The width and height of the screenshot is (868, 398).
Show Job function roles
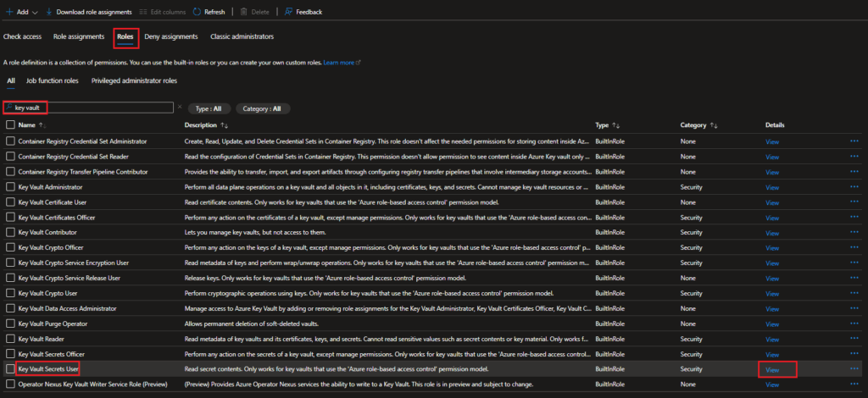coord(52,80)
